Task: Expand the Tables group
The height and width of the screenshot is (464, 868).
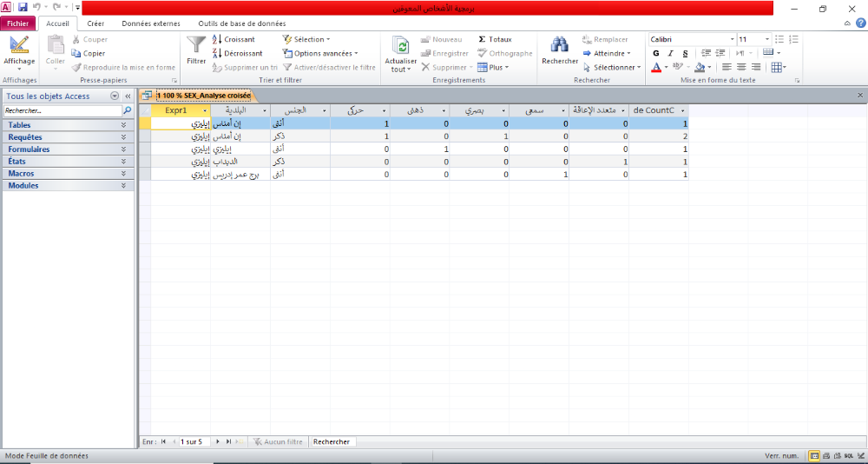Action: [x=68, y=125]
